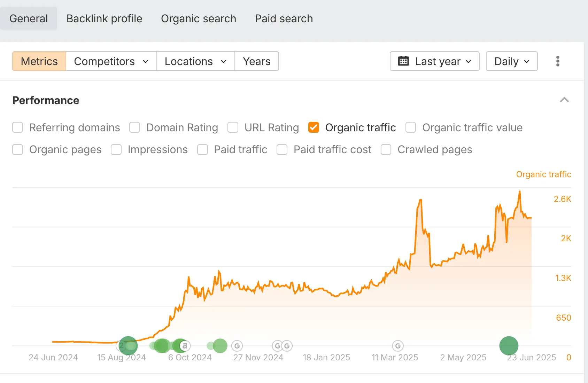Collapse the Performance section
The width and height of the screenshot is (588, 383).
tap(564, 100)
